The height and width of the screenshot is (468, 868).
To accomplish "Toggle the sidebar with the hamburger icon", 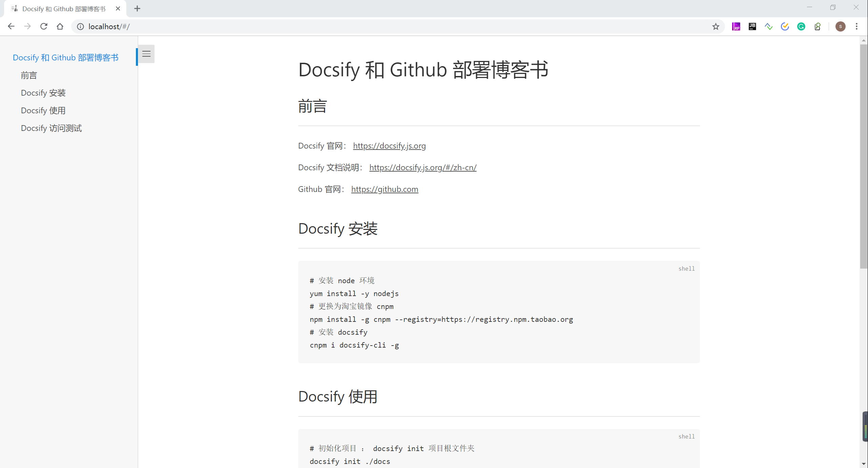I will (x=146, y=54).
